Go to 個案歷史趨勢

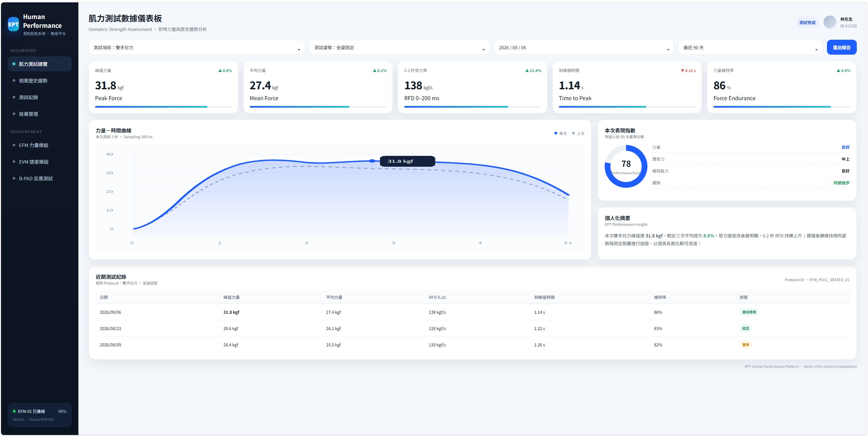(40, 80)
